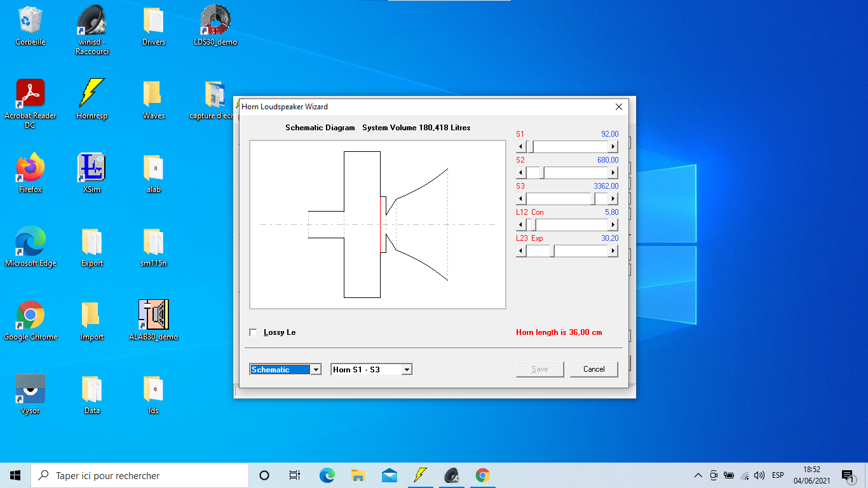This screenshot has height=488, width=868.
Task: Select the Export folder icon
Action: (92, 246)
